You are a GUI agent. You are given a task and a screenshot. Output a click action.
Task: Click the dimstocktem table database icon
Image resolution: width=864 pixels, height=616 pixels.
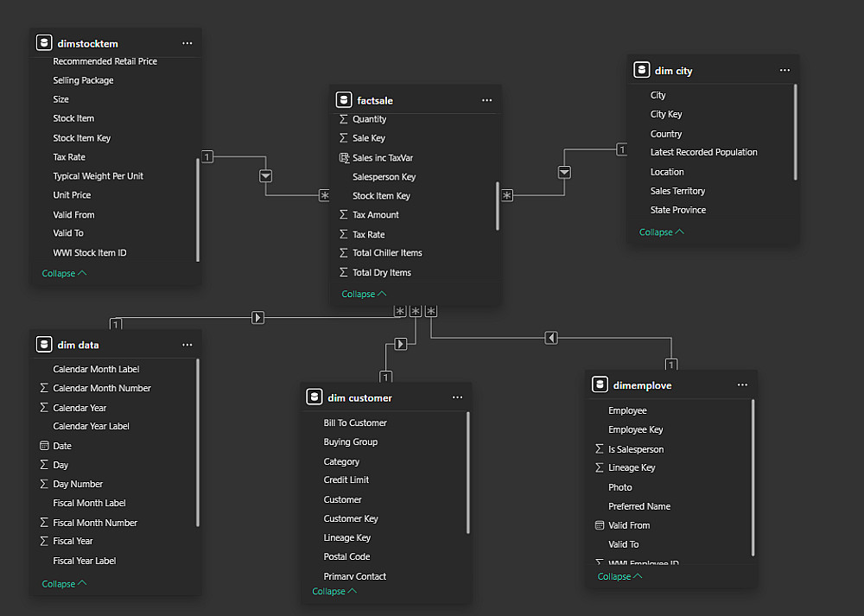[x=44, y=43]
